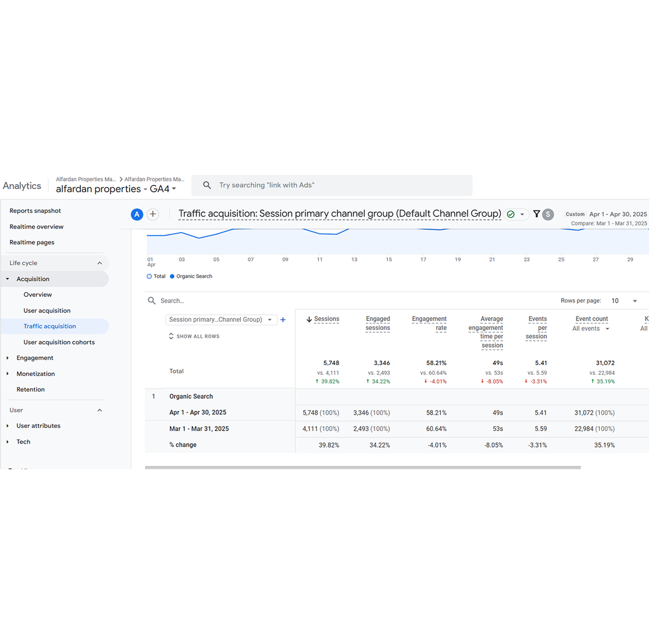The image size is (649, 644).
Task: Open the report filter funnel icon
Action: pyautogui.click(x=536, y=214)
